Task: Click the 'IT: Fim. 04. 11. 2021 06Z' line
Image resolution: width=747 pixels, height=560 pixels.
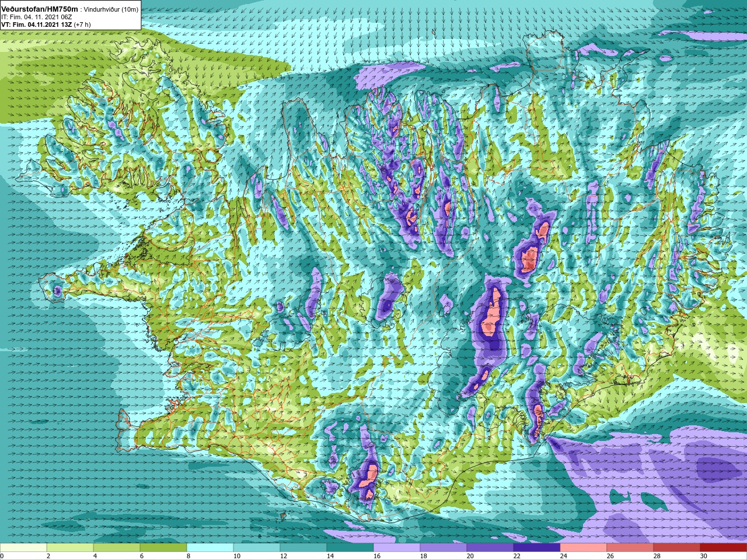Action: [37, 17]
